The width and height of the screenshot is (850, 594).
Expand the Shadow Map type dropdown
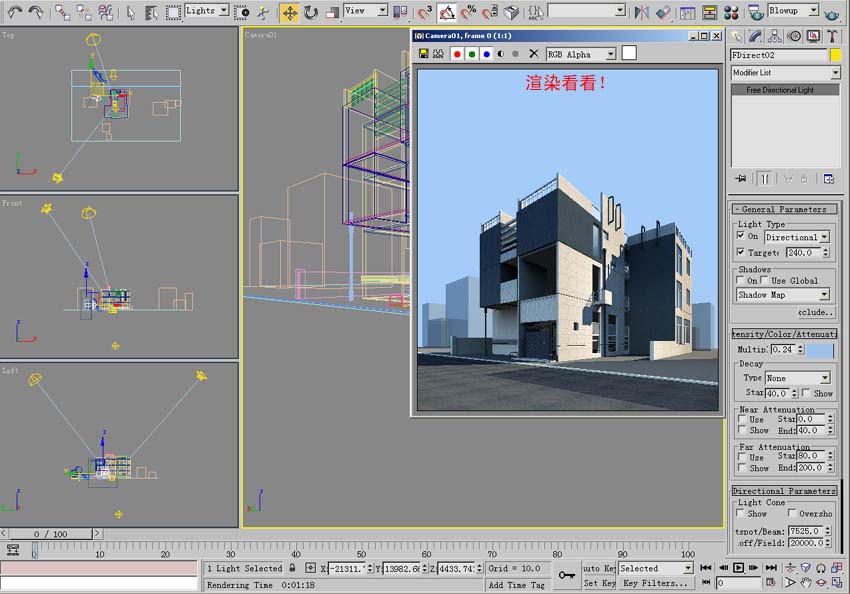783,295
